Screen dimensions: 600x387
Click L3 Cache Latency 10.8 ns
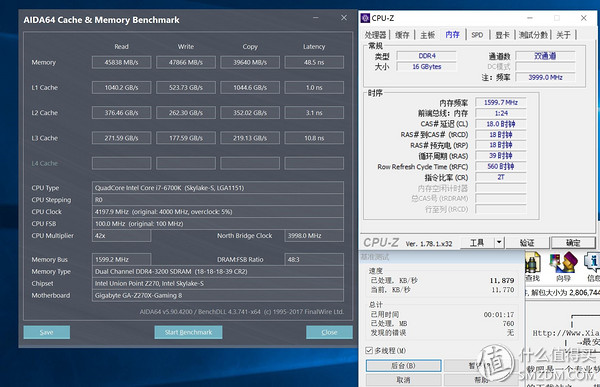tap(314, 138)
